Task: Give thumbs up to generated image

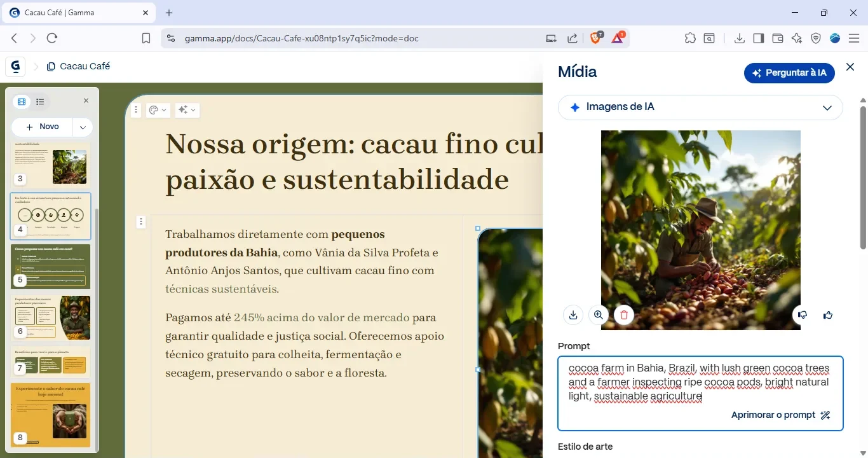Action: point(828,315)
